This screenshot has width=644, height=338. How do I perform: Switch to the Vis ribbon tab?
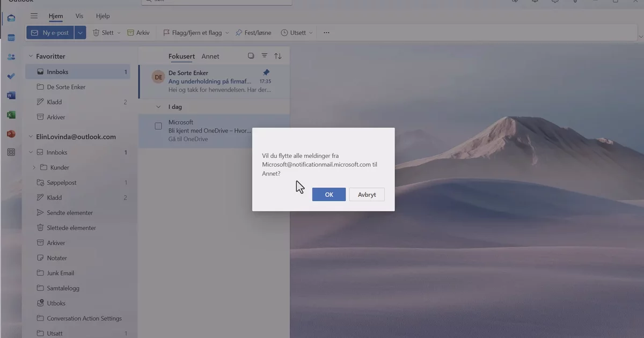[x=79, y=16]
